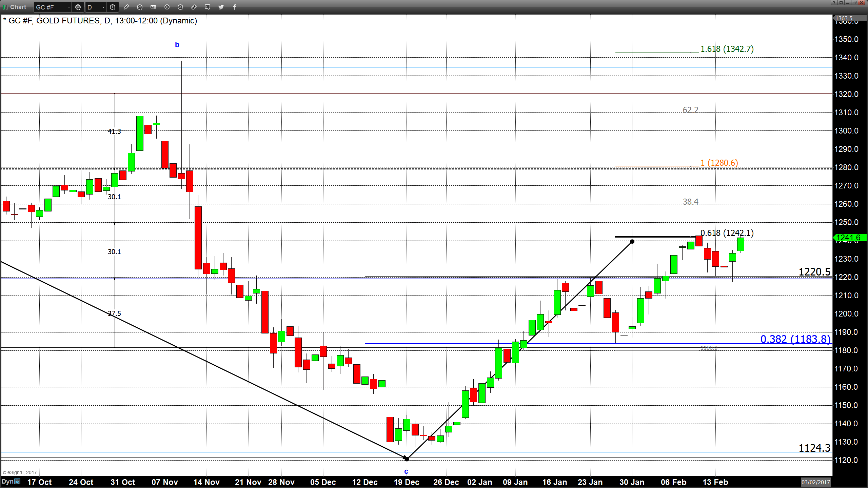Click the 37.5 measurement label
This screenshot has width=868, height=488.
(114, 313)
